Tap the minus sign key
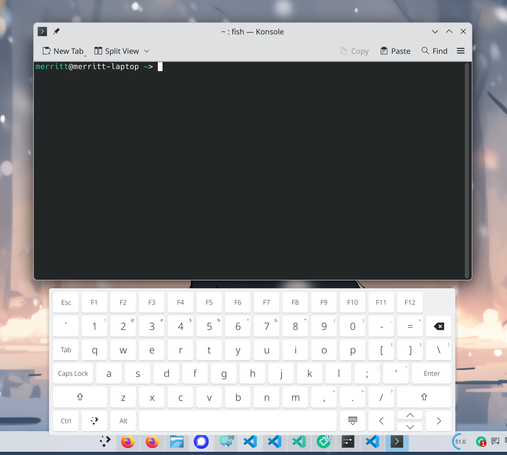The width and height of the screenshot is (507, 455). pyautogui.click(x=381, y=326)
